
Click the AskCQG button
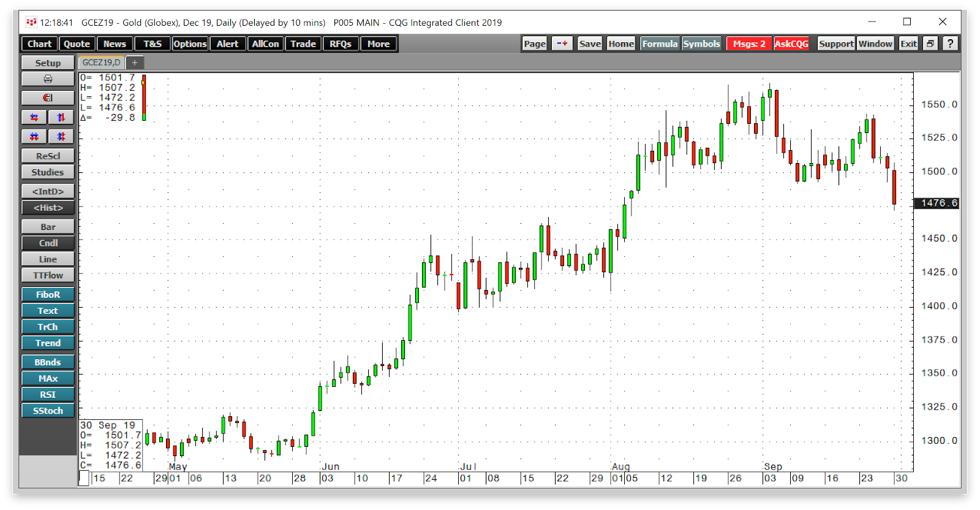click(x=791, y=44)
